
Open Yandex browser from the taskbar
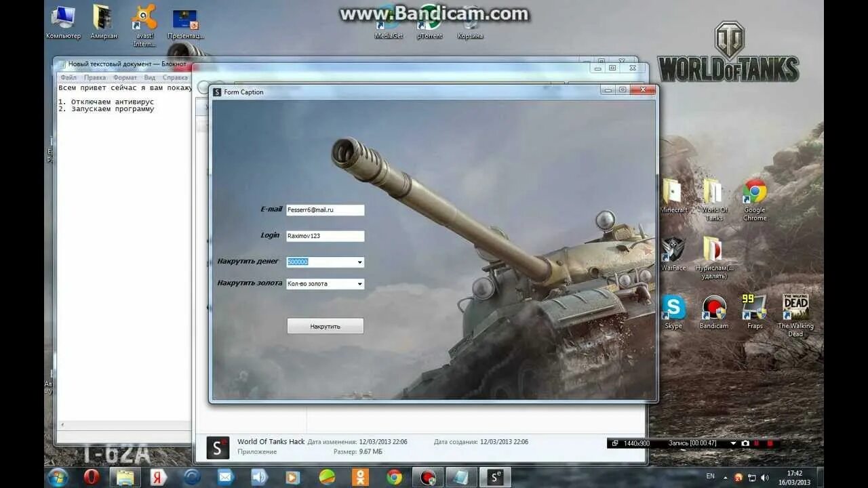pos(159,477)
